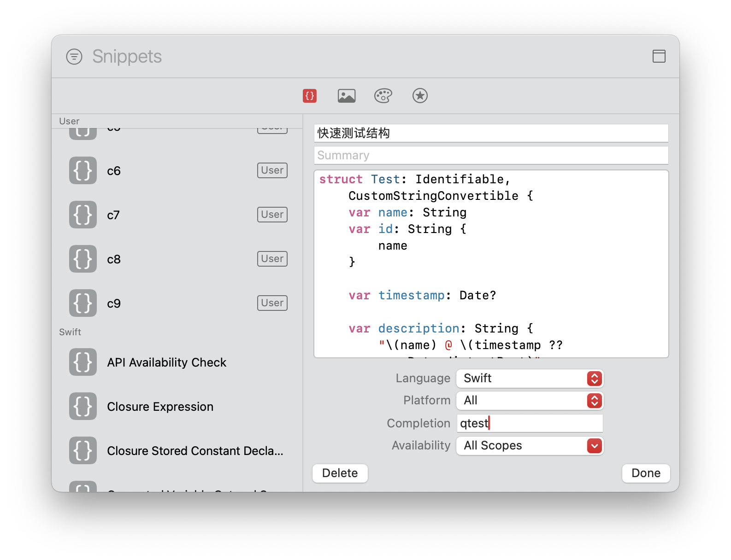Open the API Availability Check snippet

click(x=167, y=362)
